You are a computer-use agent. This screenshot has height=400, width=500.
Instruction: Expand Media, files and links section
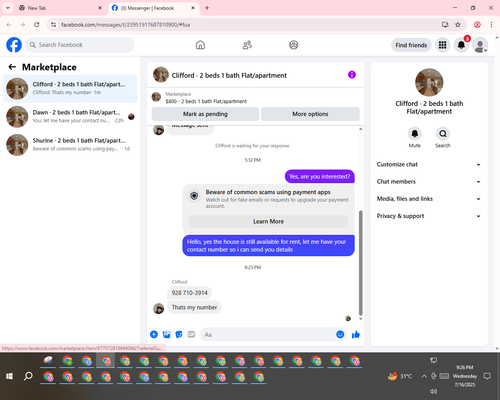(x=429, y=199)
